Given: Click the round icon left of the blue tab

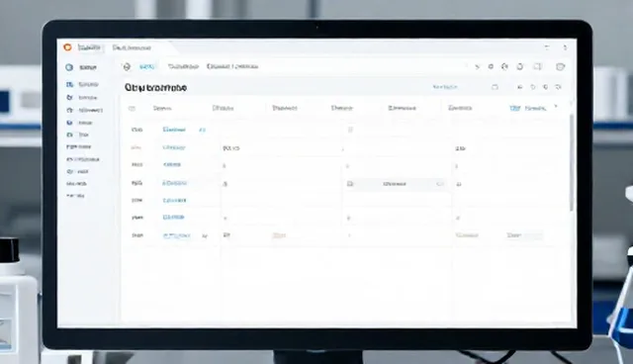Looking at the screenshot, I should 127,67.
